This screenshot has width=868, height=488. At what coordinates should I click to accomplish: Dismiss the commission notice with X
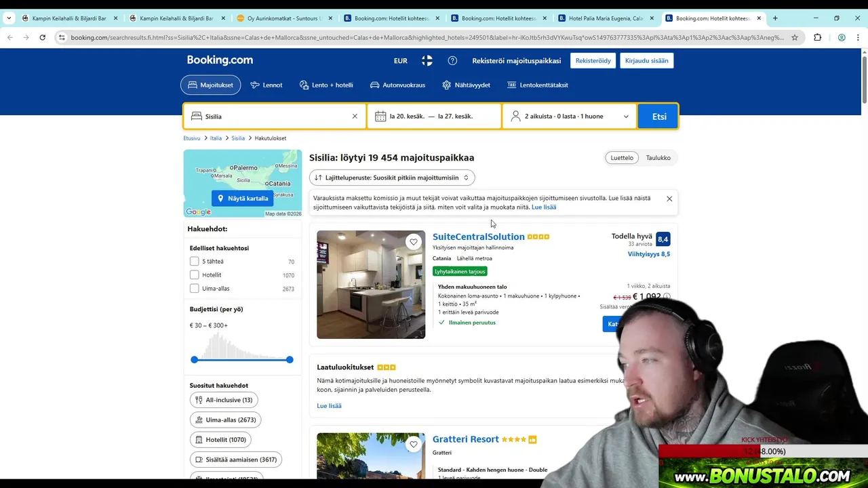coord(669,199)
